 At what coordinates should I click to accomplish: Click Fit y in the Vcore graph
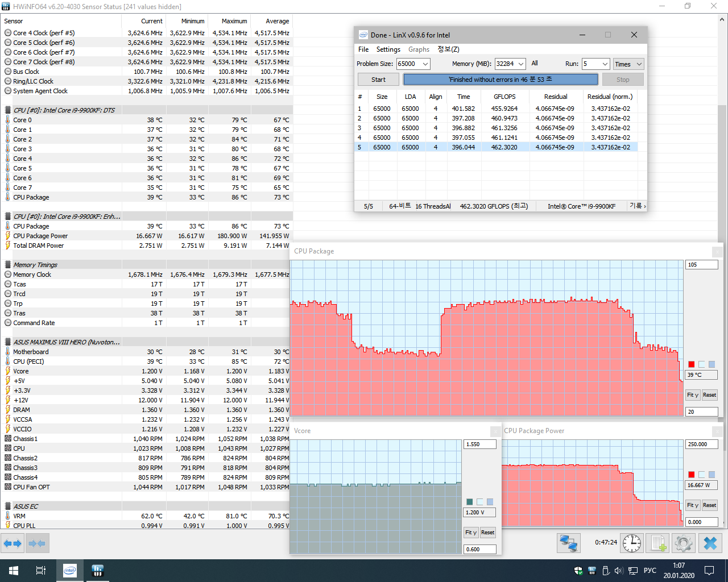(471, 533)
